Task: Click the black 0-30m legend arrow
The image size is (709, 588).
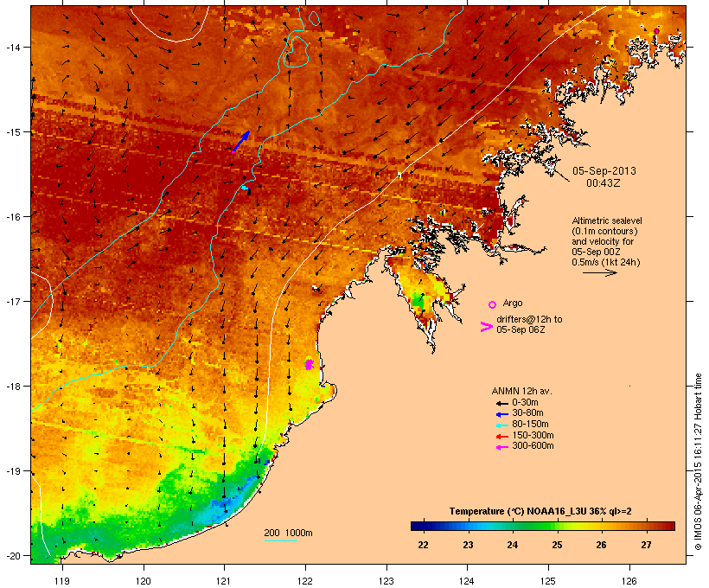Action: pos(501,403)
